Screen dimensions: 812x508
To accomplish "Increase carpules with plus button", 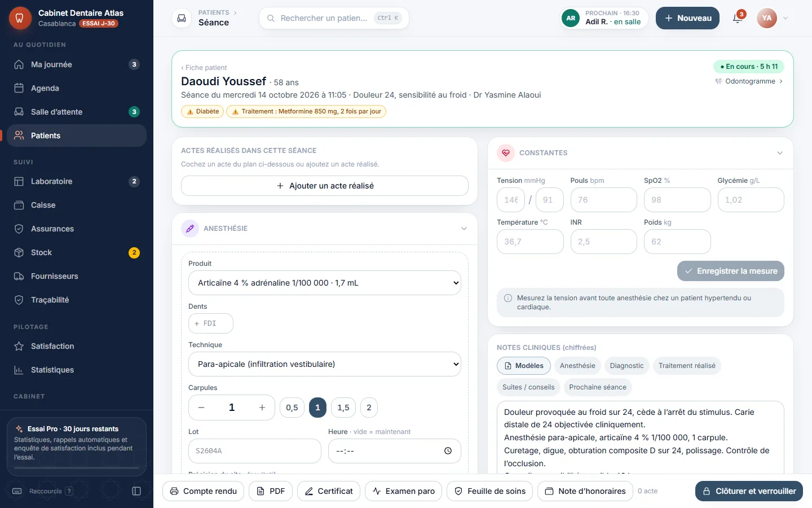I will tap(262, 408).
